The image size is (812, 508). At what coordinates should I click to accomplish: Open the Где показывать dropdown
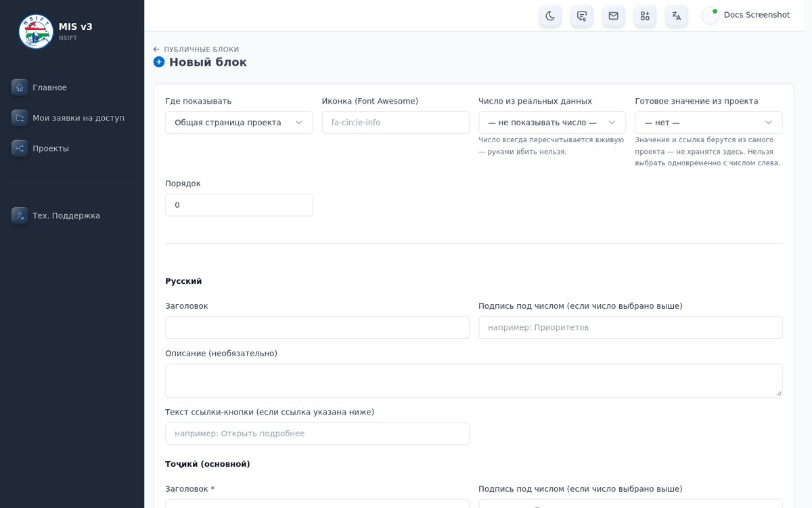239,123
